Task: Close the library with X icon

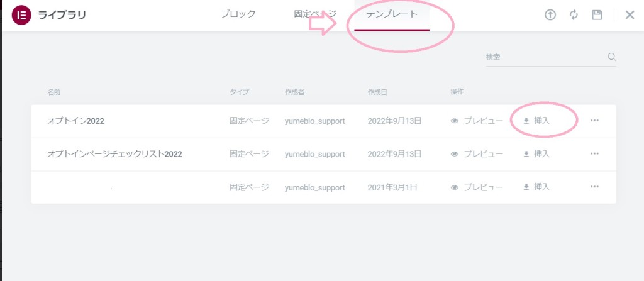Action: click(x=630, y=15)
